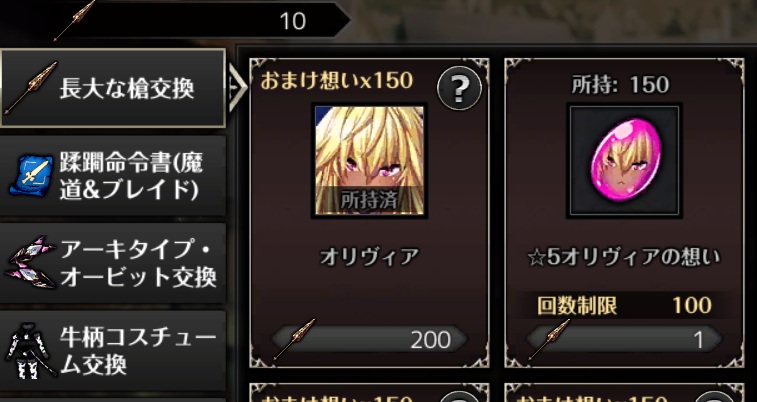The height and width of the screenshot is (402, 757).
Task: Open the 長大な槍交換 exchange tab
Action: (113, 88)
